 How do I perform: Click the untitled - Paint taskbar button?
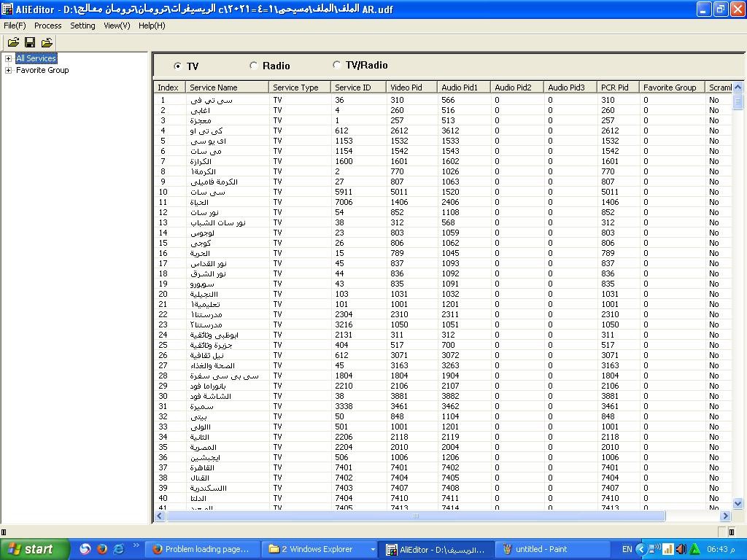point(540,549)
